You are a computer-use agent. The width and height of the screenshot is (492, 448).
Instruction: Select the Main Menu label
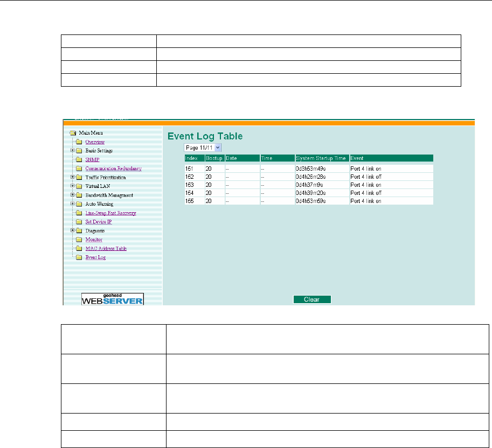[91, 133]
